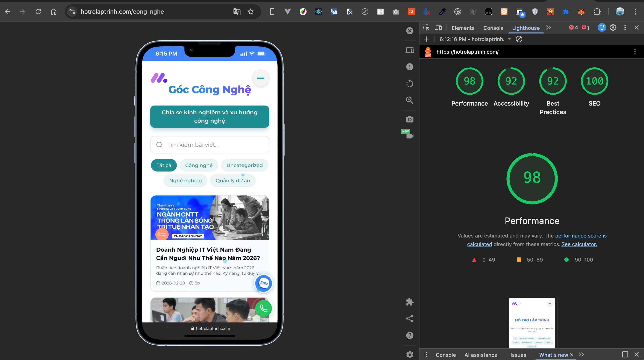Expand the hidden DevTools tabs chevron
The height and width of the screenshot is (360, 644).
548,28
